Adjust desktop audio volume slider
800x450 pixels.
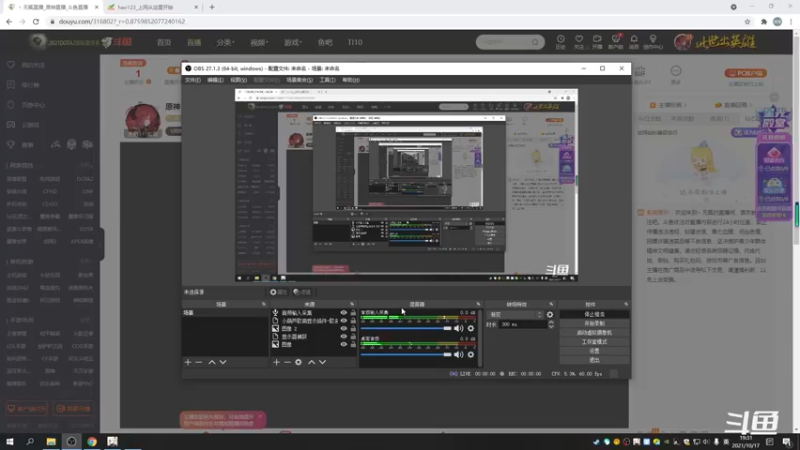point(406,355)
